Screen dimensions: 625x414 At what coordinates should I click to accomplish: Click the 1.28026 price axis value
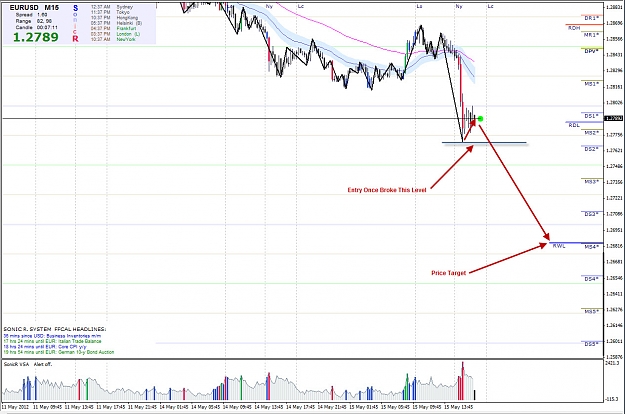pyautogui.click(x=614, y=102)
